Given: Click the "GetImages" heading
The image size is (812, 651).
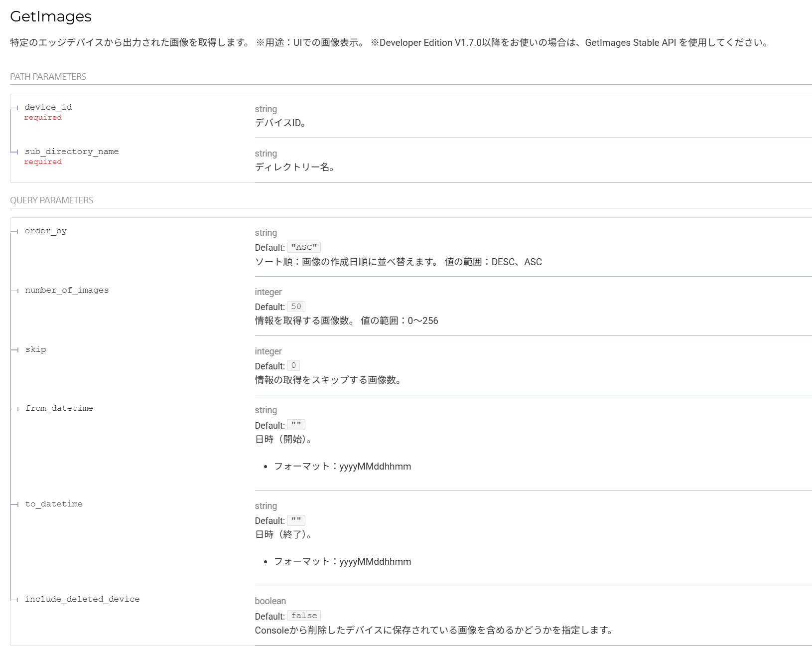Looking at the screenshot, I should coord(51,16).
